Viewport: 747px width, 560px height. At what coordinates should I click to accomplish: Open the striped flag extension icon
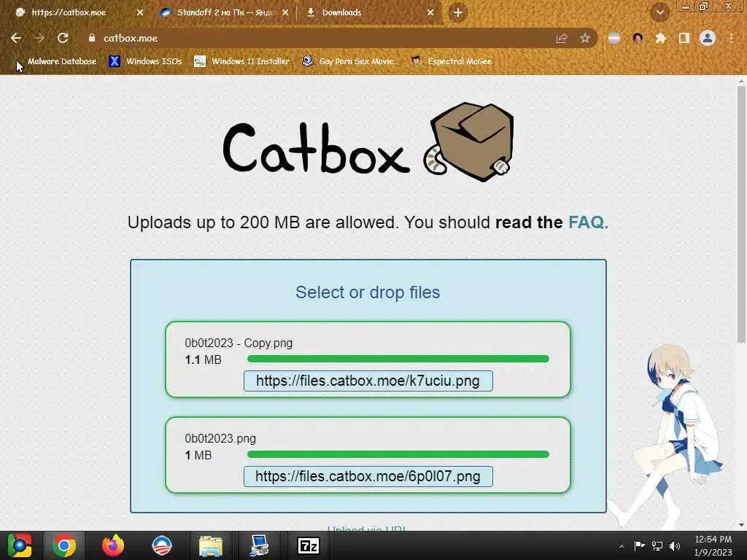pyautogui.click(x=614, y=38)
